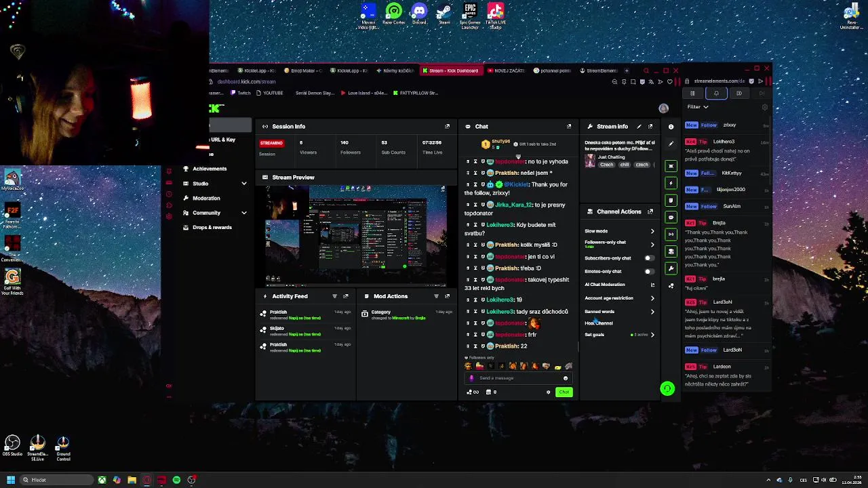
Task: Open chat settings gear icon
Action: click(549, 392)
